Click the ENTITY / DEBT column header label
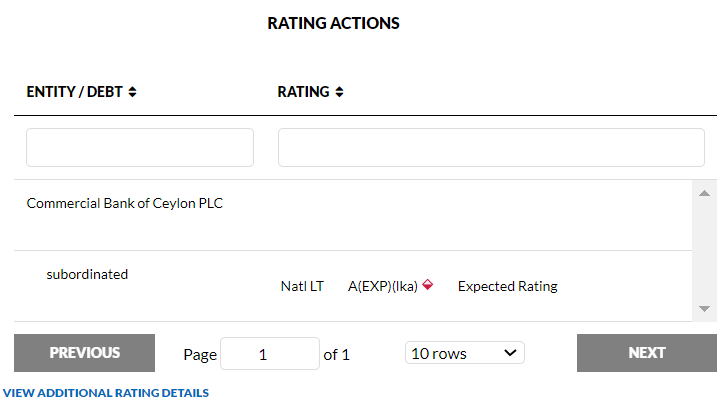Image resolution: width=723 pixels, height=402 pixels. 74,92
